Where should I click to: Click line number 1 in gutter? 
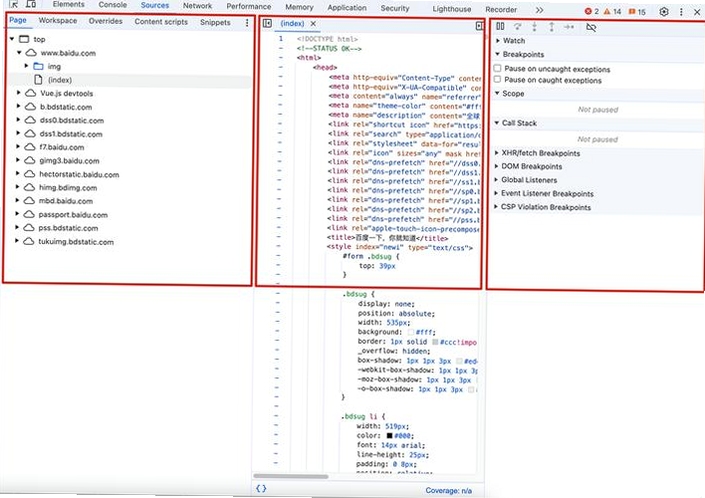tap(281, 39)
